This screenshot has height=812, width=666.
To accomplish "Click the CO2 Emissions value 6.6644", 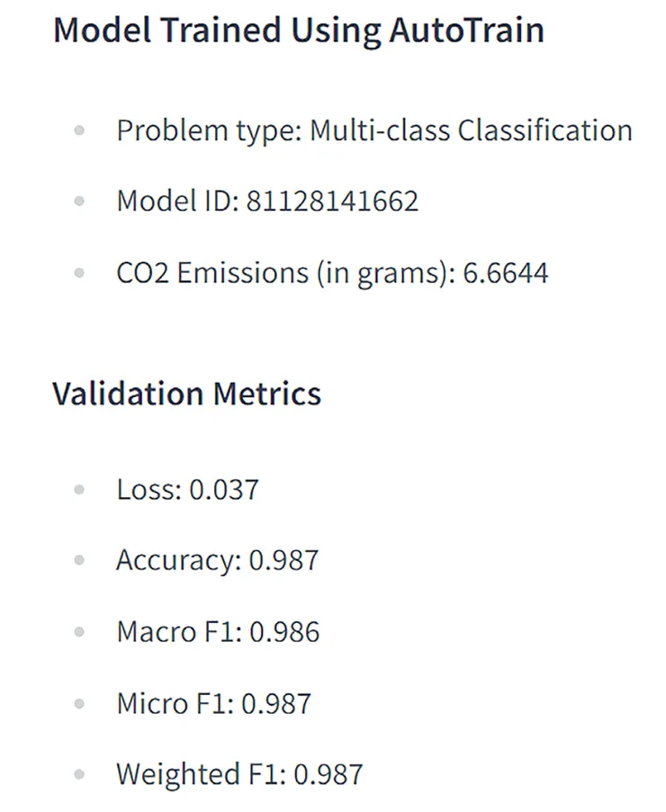I will click(505, 272).
